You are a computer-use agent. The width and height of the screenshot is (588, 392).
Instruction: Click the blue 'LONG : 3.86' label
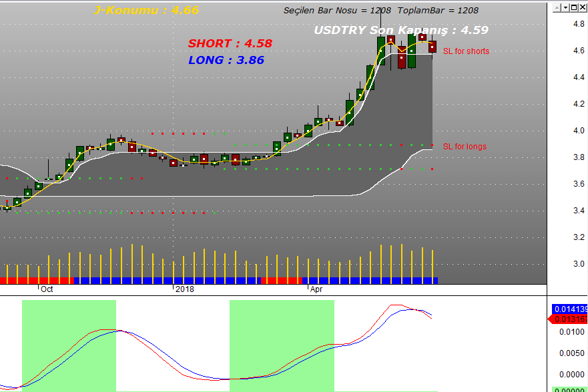tap(226, 60)
